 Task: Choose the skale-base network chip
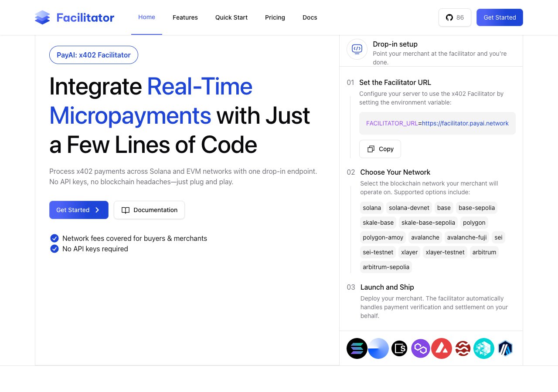point(378,223)
